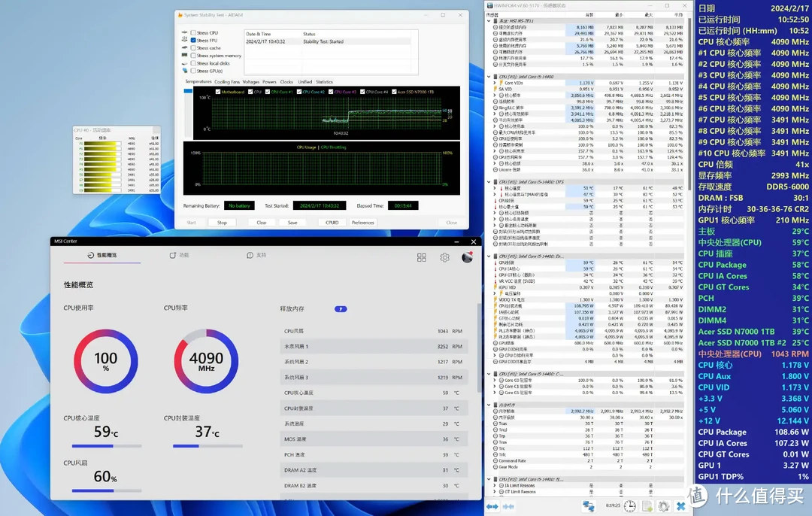Click Command Rate sensor icon in HWiNFO
Image resolution: width=812 pixels, height=516 pixels.
pyautogui.click(x=495, y=460)
